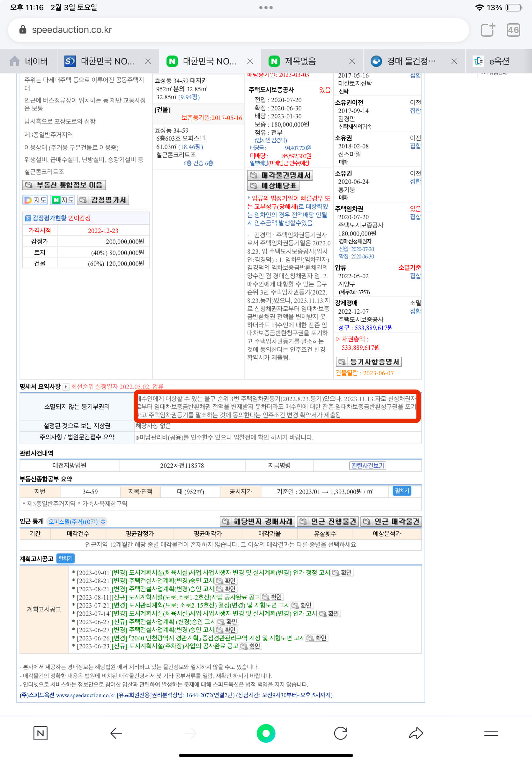532x762 pixels.
Task: Expand 계획고시공고 with 펼치기 button
Action: point(65,558)
